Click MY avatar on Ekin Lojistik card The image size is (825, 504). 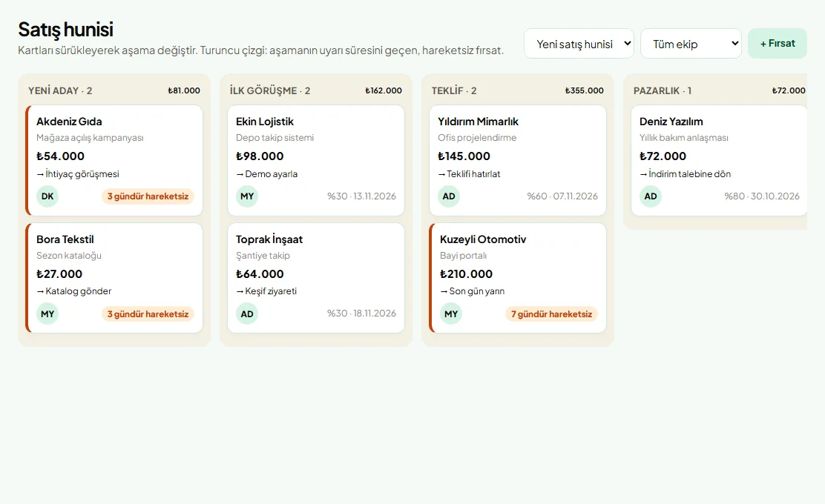(x=247, y=196)
